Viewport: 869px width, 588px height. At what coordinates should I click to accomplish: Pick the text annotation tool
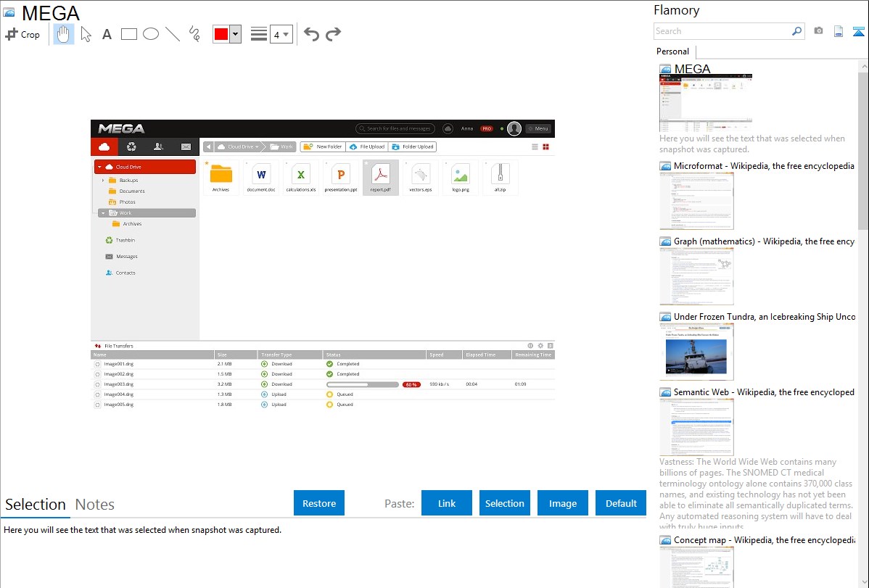(107, 34)
